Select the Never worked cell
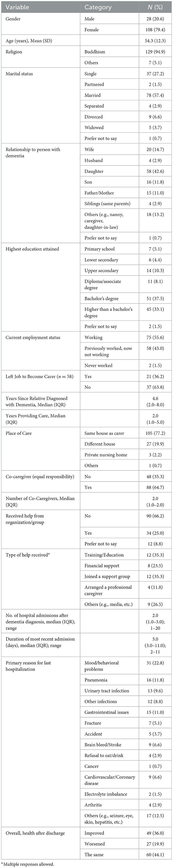This screenshot has height=868, width=173. (x=98, y=365)
